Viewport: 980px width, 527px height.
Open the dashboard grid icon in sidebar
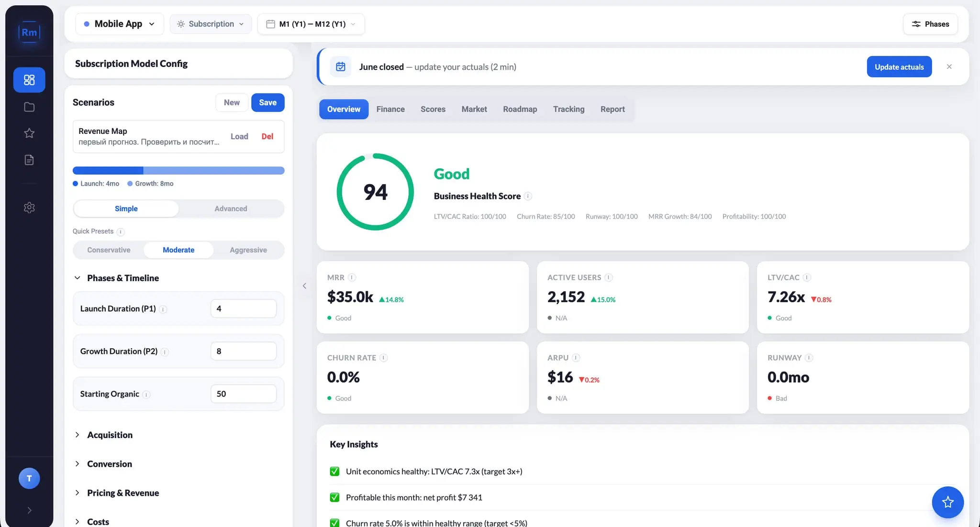pyautogui.click(x=29, y=80)
